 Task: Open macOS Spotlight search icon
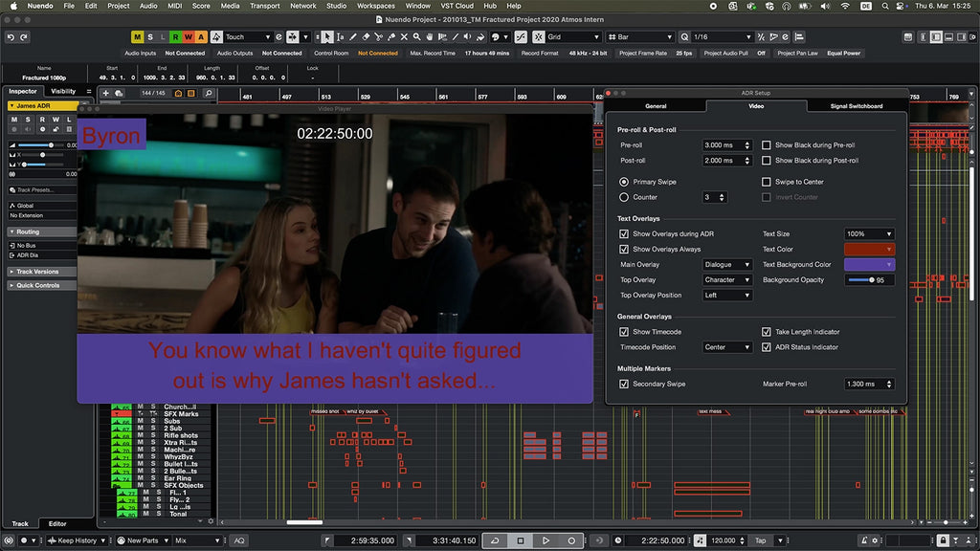[x=885, y=6]
